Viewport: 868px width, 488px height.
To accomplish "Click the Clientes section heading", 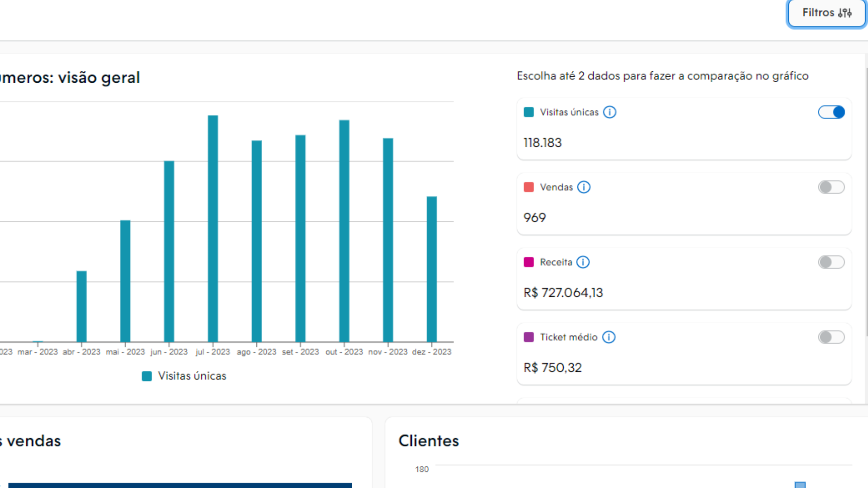I will [x=429, y=441].
